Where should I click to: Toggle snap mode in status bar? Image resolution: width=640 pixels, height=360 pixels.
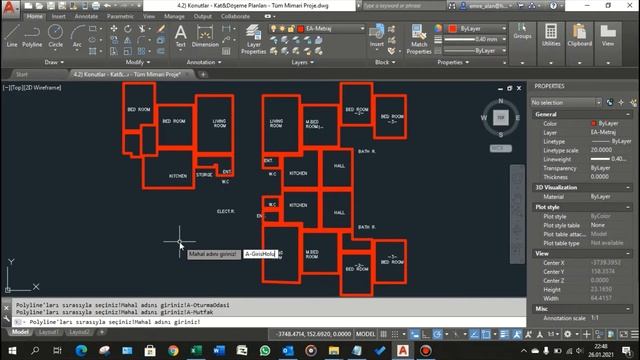pyautogui.click(x=395, y=334)
